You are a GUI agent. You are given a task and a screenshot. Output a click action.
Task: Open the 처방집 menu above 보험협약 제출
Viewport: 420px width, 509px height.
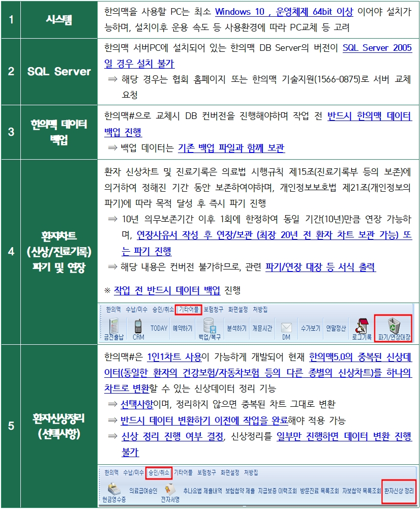[251, 473]
